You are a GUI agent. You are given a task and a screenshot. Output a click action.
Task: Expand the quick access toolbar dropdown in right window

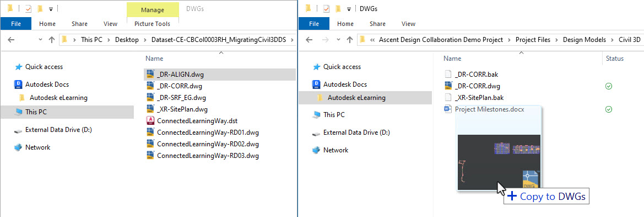[x=349, y=9]
